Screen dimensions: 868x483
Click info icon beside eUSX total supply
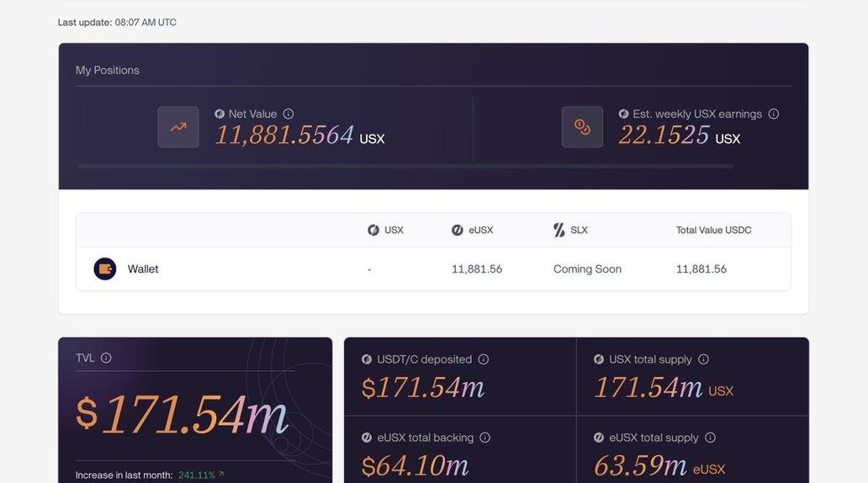point(711,438)
